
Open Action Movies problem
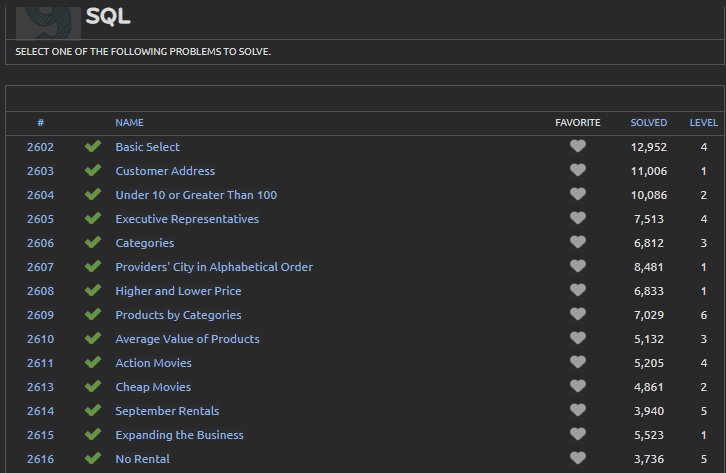(x=153, y=363)
